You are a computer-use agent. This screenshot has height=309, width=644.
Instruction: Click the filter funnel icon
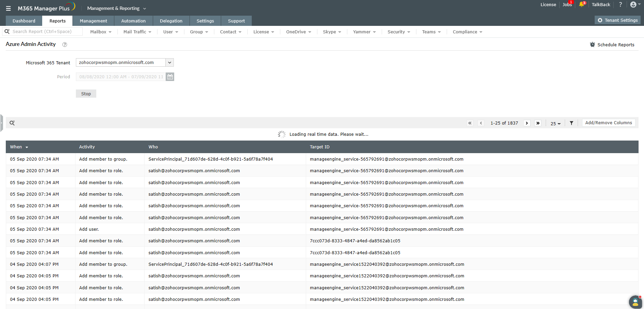click(572, 123)
